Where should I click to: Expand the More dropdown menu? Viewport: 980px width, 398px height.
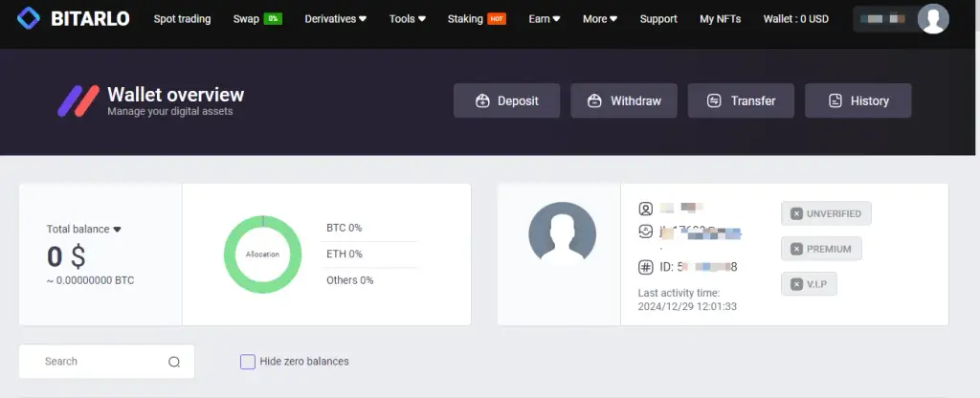point(600,19)
